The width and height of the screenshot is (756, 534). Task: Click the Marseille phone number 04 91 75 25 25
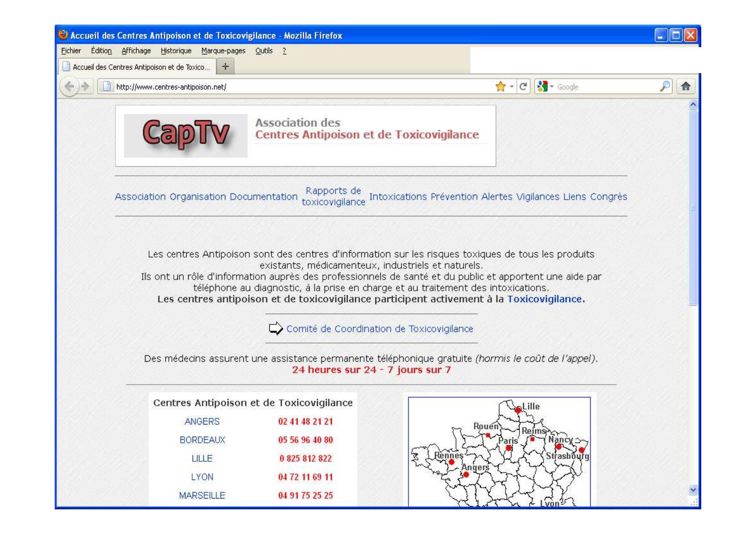pos(306,495)
